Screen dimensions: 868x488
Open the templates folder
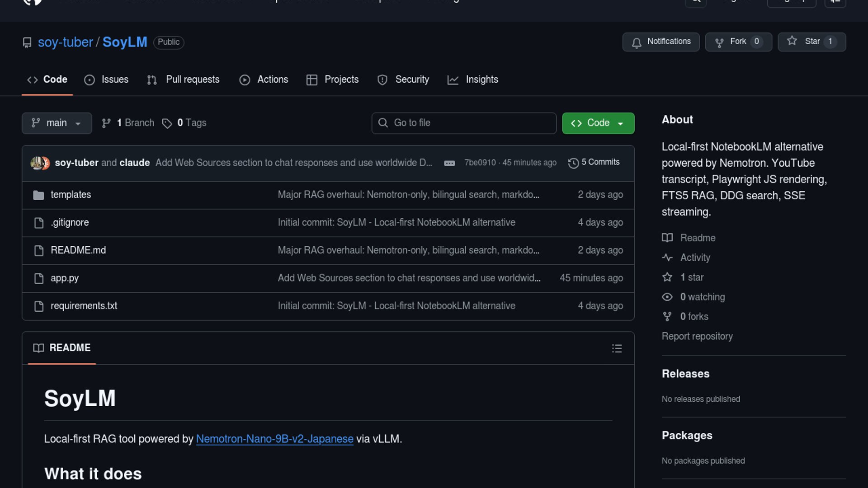coord(71,195)
